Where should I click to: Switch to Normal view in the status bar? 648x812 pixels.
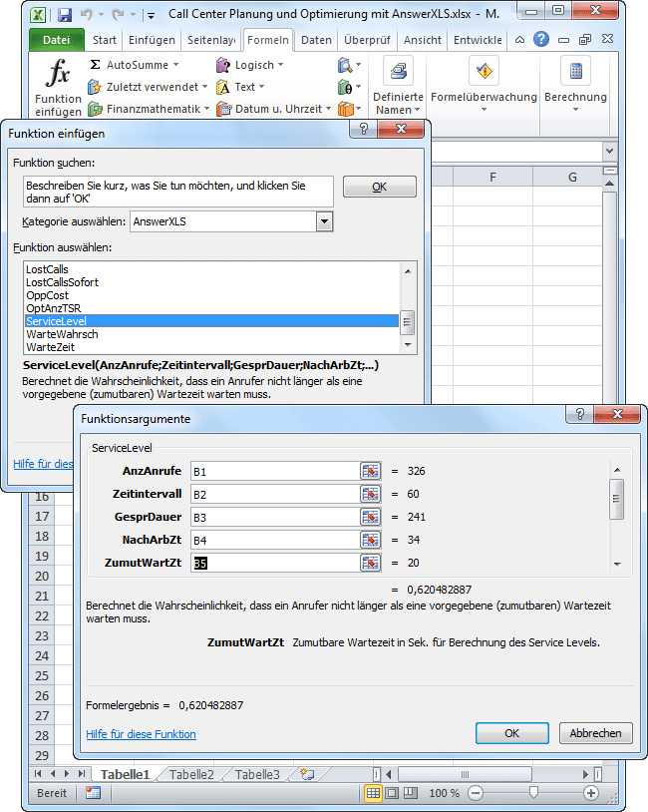[x=373, y=793]
